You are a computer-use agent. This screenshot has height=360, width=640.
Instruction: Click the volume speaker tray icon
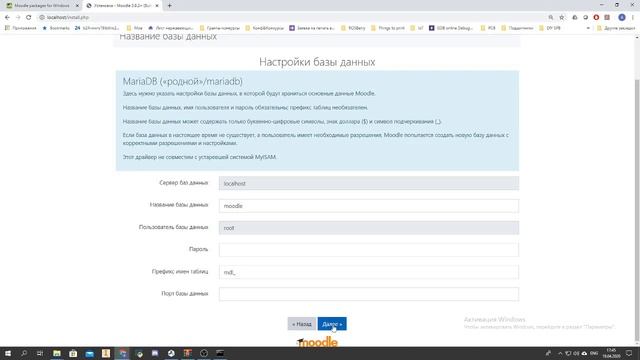tap(576, 353)
